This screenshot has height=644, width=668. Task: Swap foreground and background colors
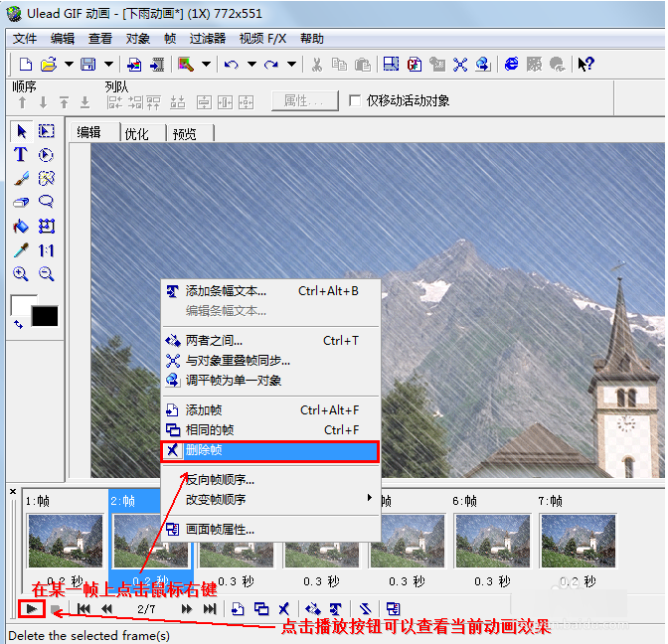(18, 324)
